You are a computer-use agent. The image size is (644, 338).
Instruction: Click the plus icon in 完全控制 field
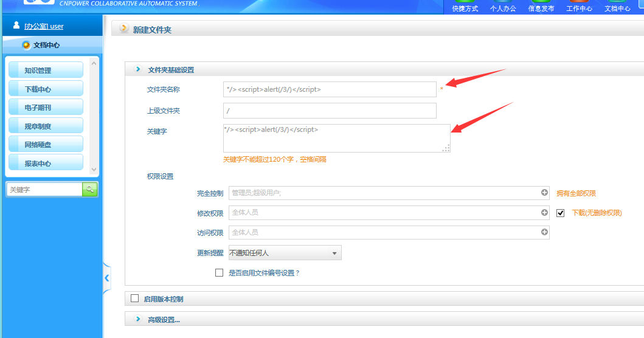544,193
